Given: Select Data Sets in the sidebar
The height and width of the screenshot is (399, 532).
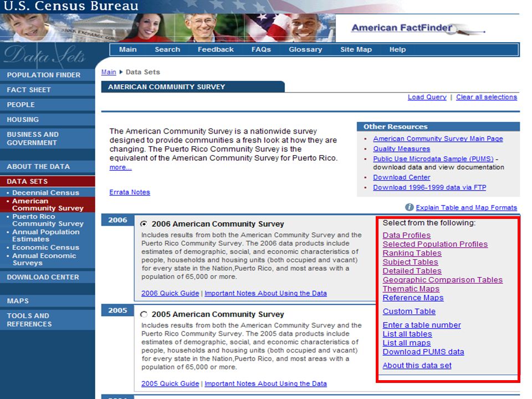Looking at the screenshot, I should pyautogui.click(x=48, y=182).
